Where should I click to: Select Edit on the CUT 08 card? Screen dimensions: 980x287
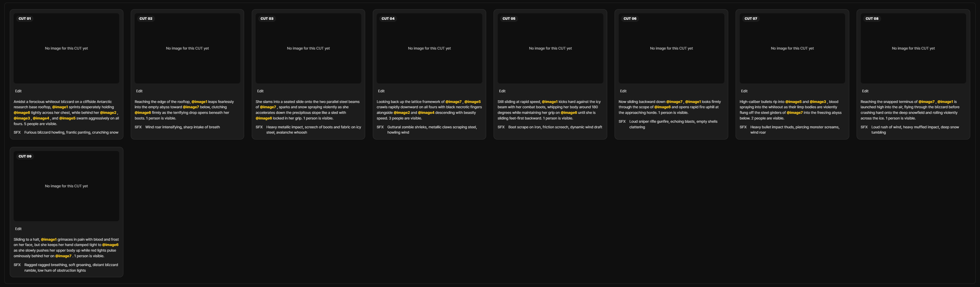865,91
